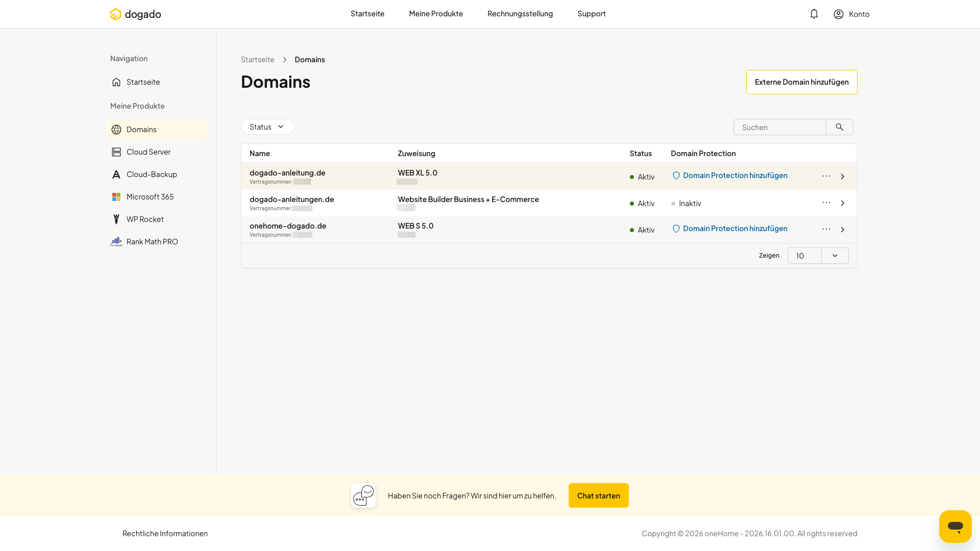Open details arrow for dogado-anleitung.de
Screen dimensions: 980x551
[843, 177]
